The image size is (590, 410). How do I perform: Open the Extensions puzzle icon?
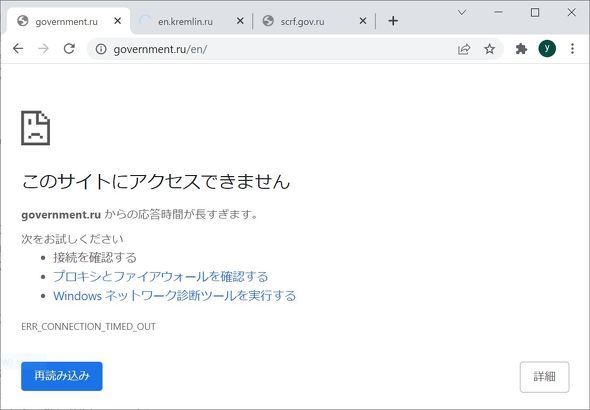(x=521, y=49)
